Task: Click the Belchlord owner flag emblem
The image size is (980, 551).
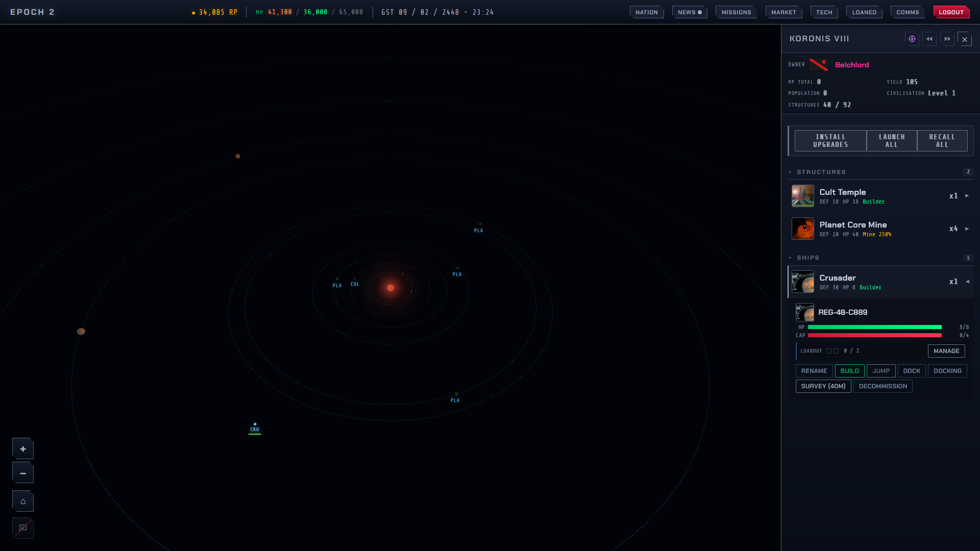Action: (819, 65)
